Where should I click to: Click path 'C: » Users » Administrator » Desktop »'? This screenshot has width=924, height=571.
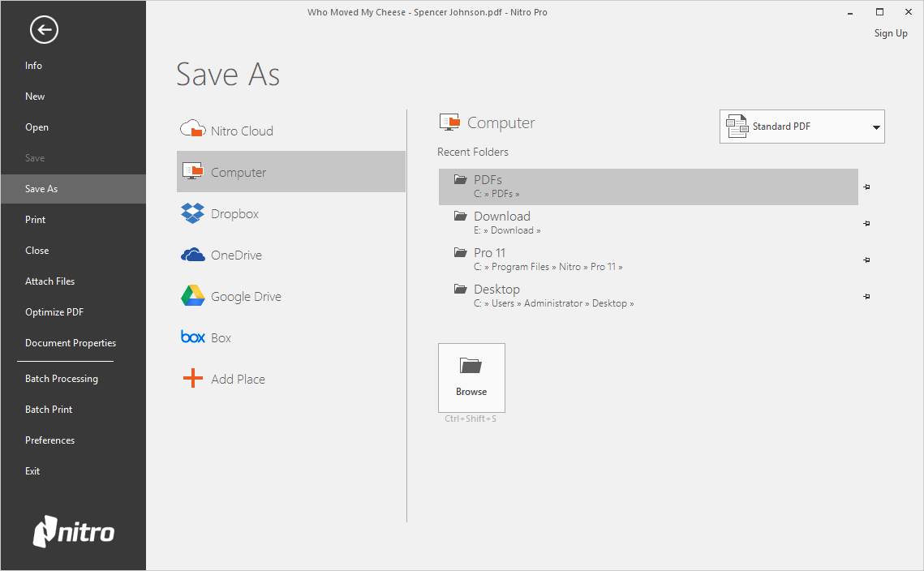(x=554, y=303)
